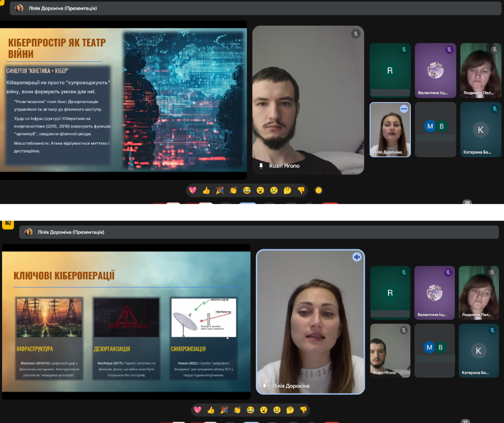Click thumbs-down emoji in upper reaction bar
The width and height of the screenshot is (504, 423).
301,190
